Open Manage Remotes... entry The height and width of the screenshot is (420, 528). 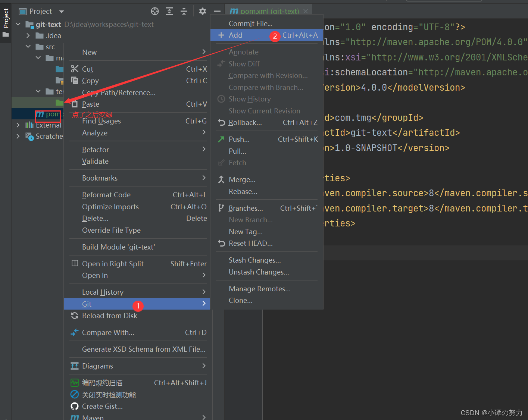click(266, 289)
